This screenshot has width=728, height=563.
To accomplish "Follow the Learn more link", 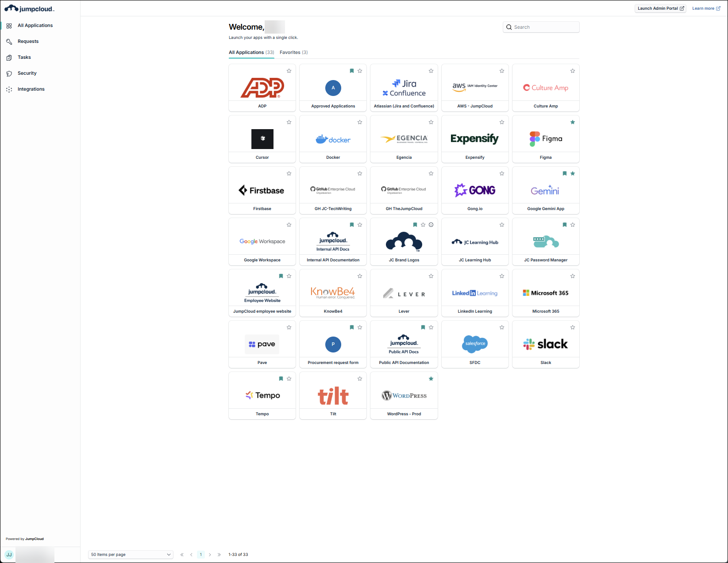I will (706, 8).
